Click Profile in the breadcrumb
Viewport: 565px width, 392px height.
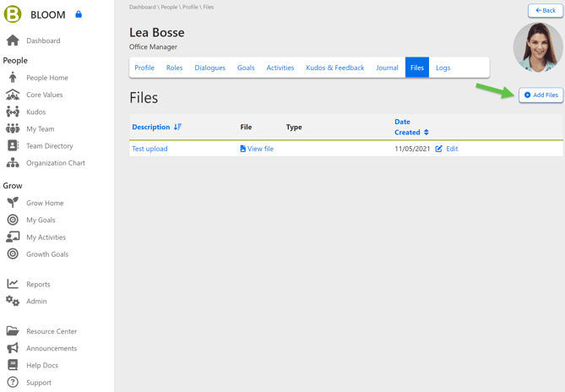[x=190, y=7]
